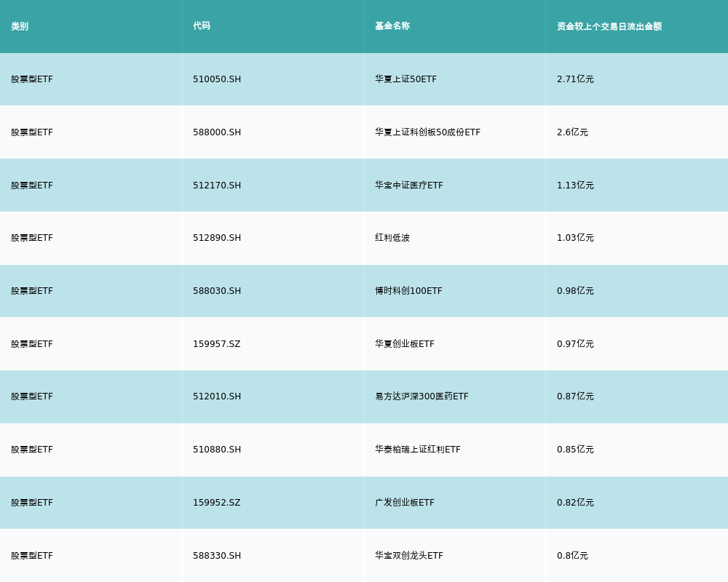This screenshot has height=582, width=728.
Task: Click outflow value 0.87亿元
Action: tap(575, 396)
